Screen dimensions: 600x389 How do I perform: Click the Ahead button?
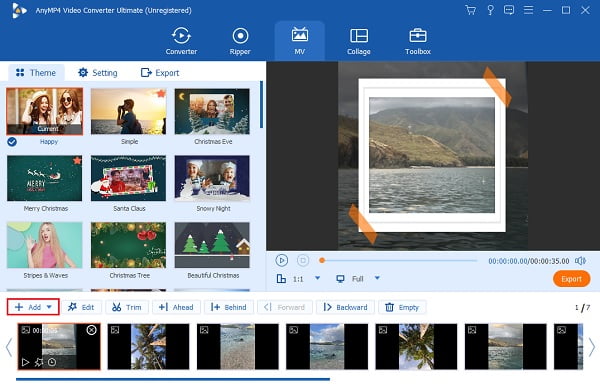coord(176,307)
